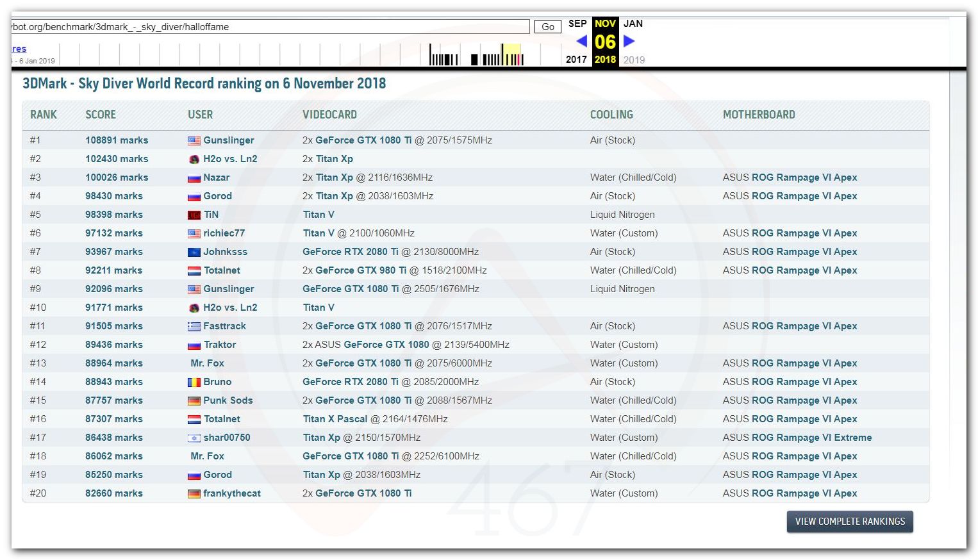Select SEP month in Wayback timeline
Image resolution: width=978 pixels, height=560 pixels.
point(577,24)
